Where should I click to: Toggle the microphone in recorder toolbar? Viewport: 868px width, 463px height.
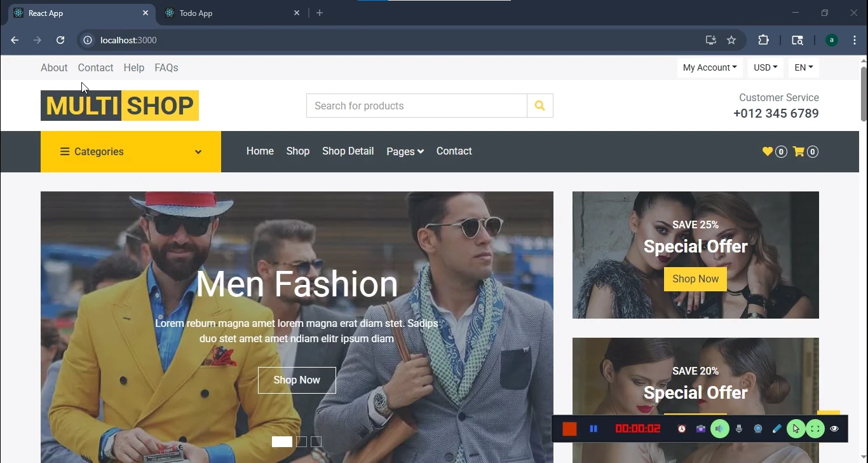click(x=739, y=429)
